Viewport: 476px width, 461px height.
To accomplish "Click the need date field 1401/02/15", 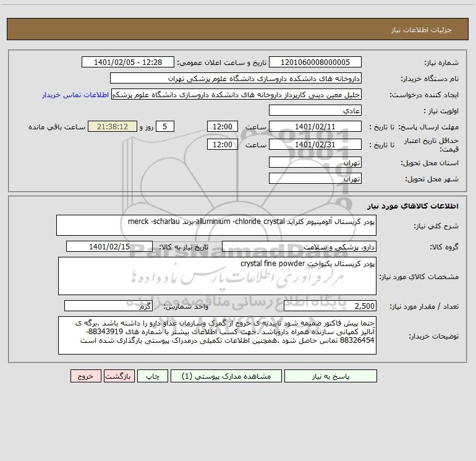I will coord(109,246).
